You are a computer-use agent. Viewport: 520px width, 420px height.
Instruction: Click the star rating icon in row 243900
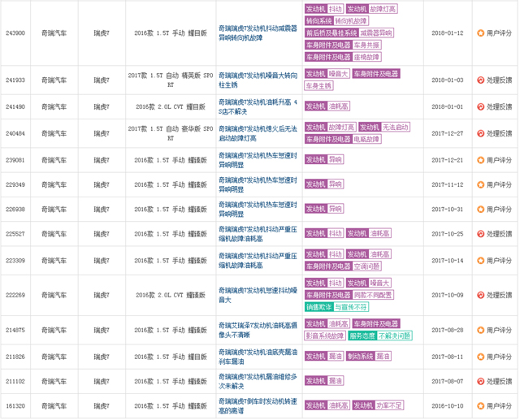point(480,32)
